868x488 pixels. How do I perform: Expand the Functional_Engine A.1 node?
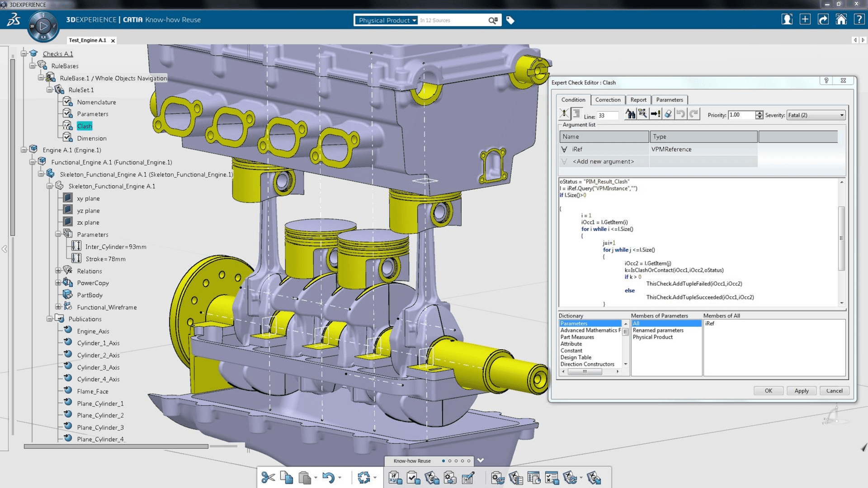pyautogui.click(x=32, y=161)
